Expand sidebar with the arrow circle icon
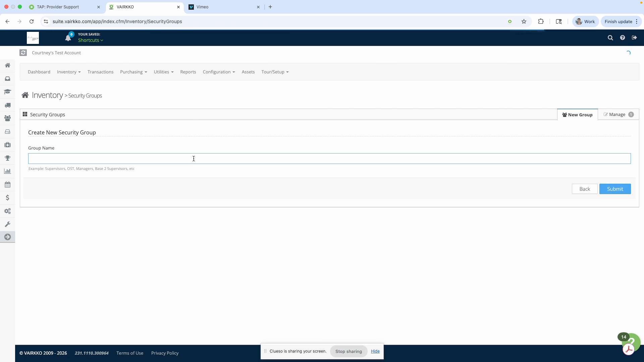644x362 pixels. point(7,237)
